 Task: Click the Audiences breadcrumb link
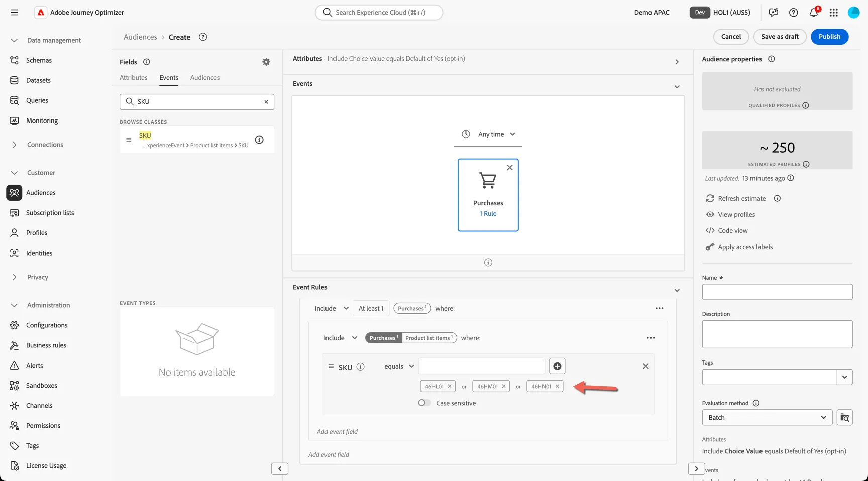point(140,37)
